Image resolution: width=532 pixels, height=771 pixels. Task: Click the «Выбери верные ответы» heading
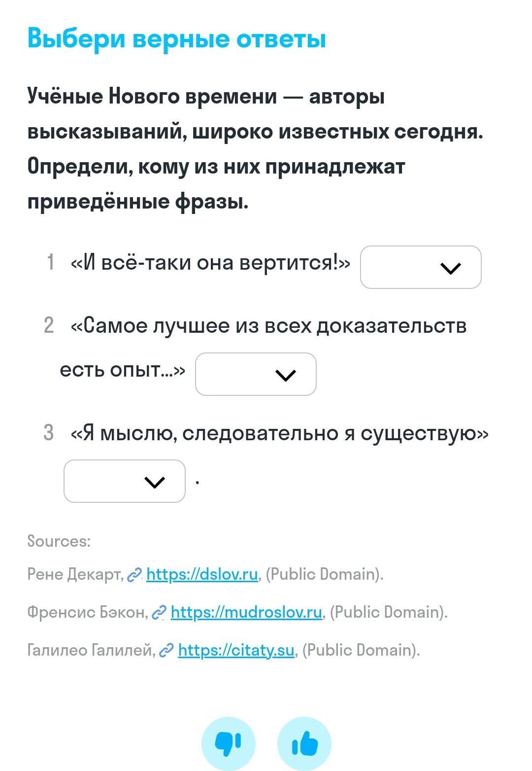[176, 38]
